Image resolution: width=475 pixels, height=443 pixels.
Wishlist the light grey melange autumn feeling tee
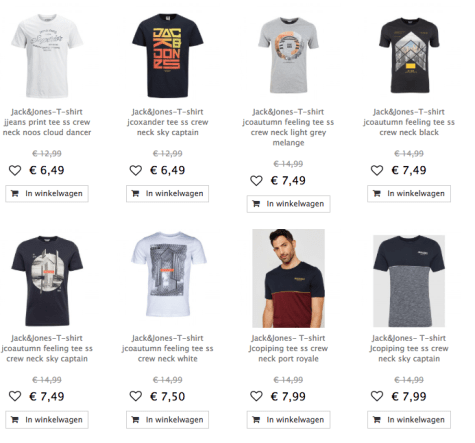256,181
